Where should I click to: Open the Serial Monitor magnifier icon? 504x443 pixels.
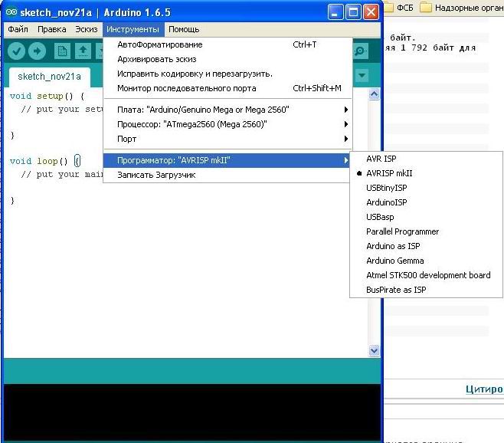tap(360, 51)
